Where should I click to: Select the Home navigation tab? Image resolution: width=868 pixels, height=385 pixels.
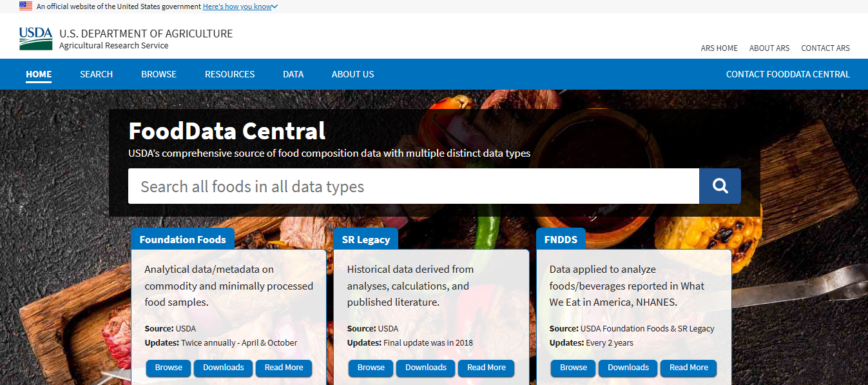[39, 74]
